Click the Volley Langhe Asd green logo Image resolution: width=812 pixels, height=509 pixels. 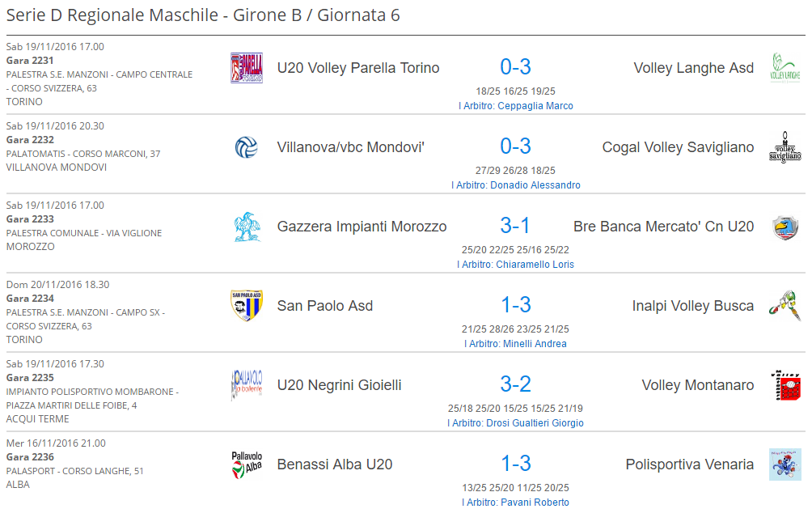click(785, 68)
